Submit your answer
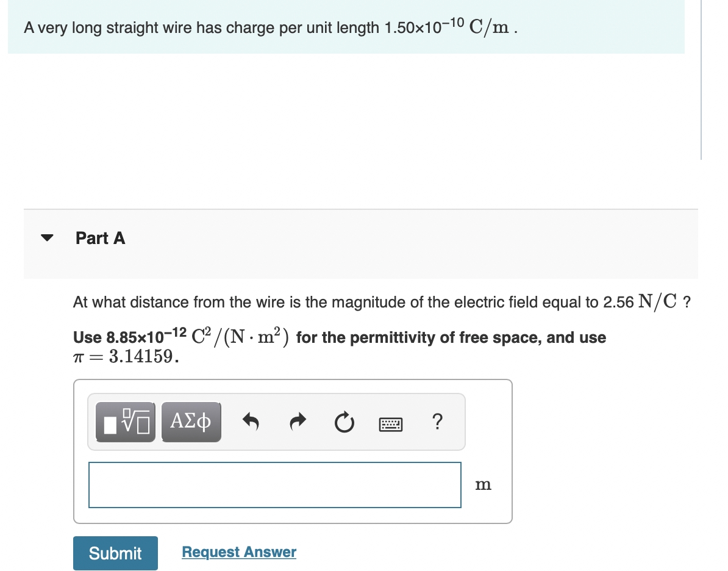 pos(115,553)
